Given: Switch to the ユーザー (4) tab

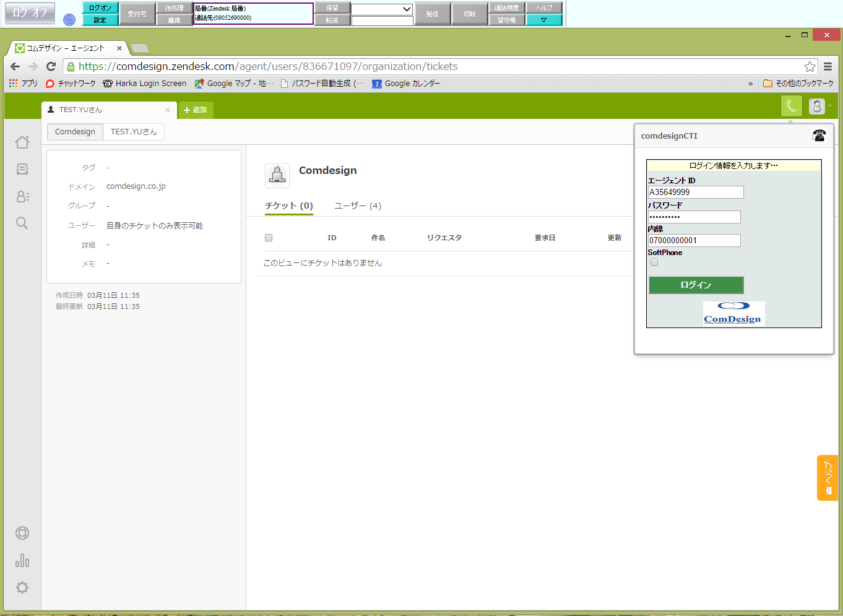Looking at the screenshot, I should click(x=358, y=206).
